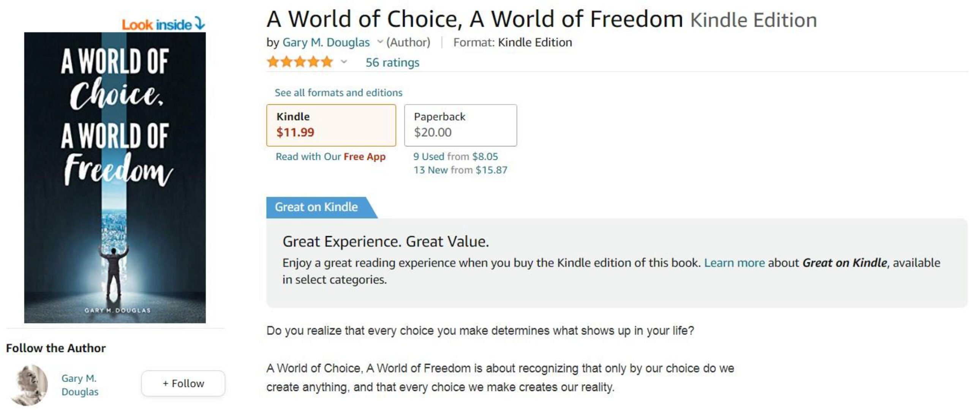This screenshot has width=980, height=410.
Task: Click the author profile photo
Action: (x=29, y=385)
